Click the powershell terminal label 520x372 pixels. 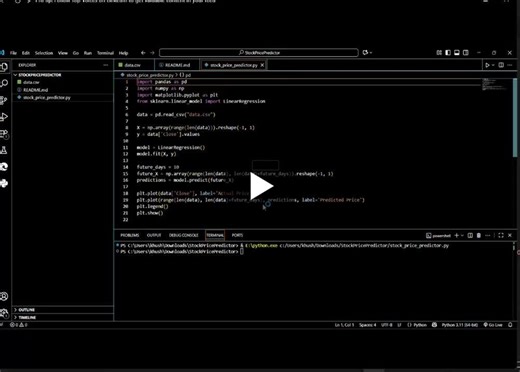[438, 236]
